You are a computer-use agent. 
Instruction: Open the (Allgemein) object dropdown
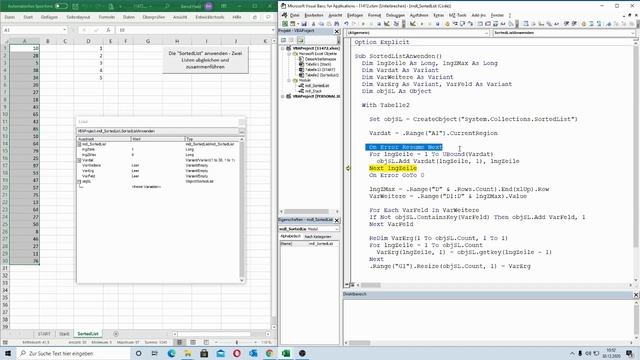coord(486,33)
